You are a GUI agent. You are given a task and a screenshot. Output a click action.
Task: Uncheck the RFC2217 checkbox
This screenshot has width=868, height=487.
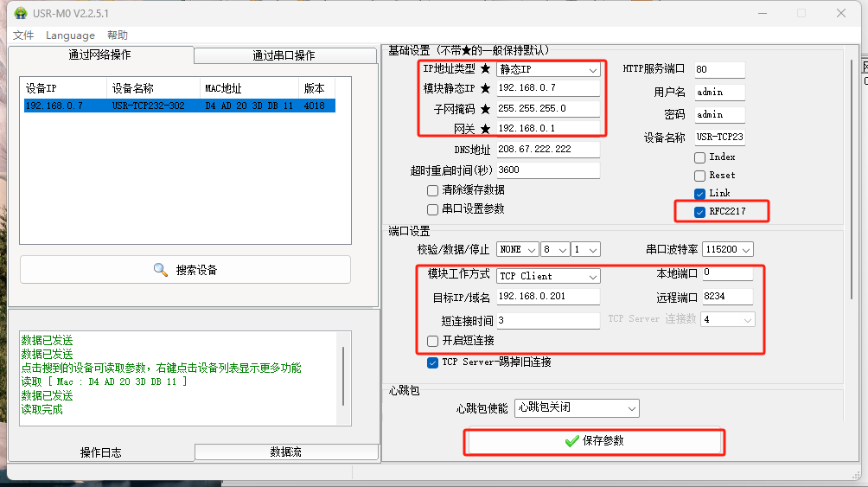point(699,212)
